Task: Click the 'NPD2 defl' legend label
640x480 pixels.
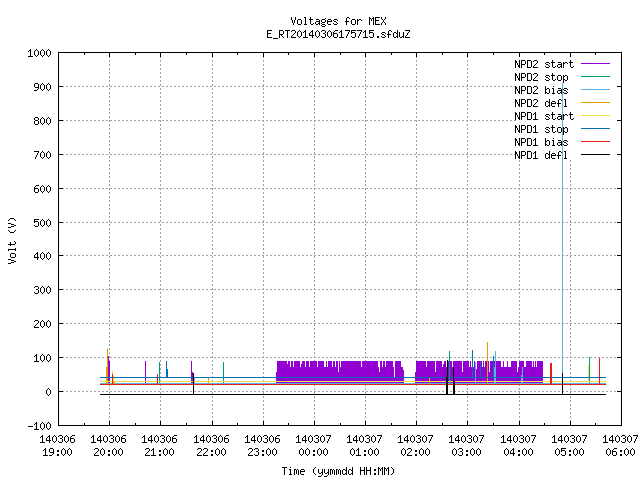Action: point(541,103)
